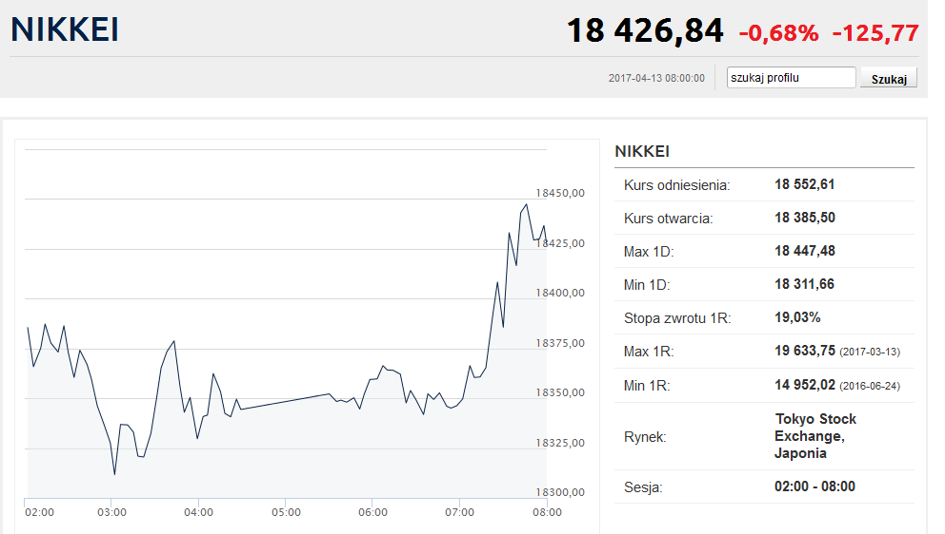The image size is (945, 534).
Task: Select the opening value 18 385,50
Action: pos(805,218)
